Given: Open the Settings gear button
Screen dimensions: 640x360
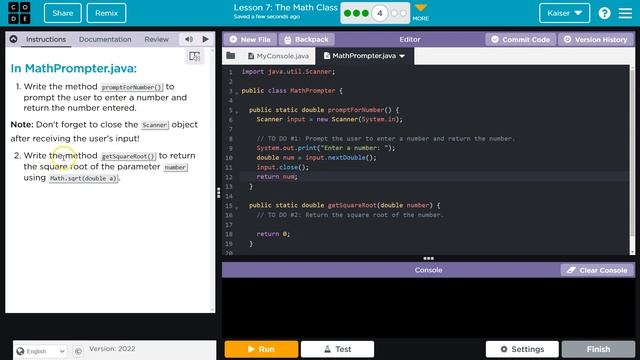Looking at the screenshot, I should [522, 349].
